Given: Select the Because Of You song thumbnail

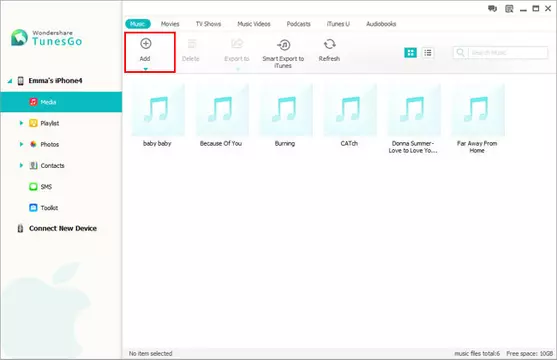Looking at the screenshot, I should (222, 110).
